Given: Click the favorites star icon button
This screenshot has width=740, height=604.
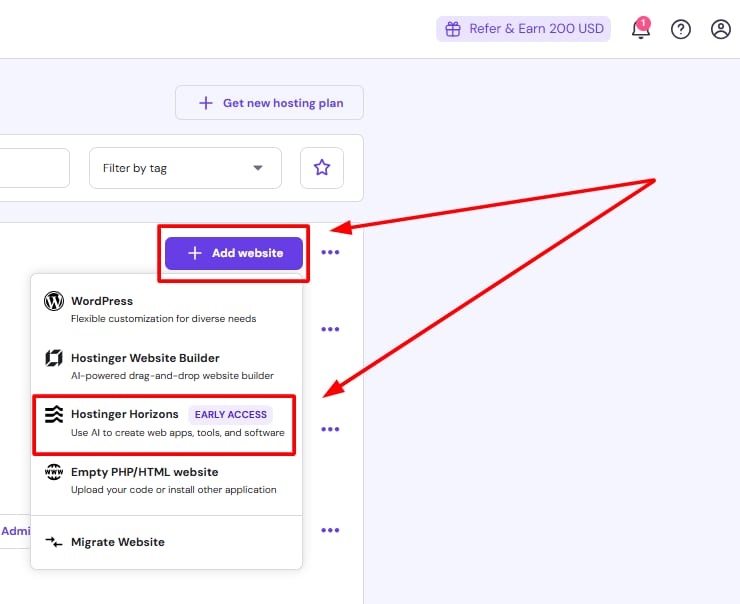Looking at the screenshot, I should coord(322,168).
